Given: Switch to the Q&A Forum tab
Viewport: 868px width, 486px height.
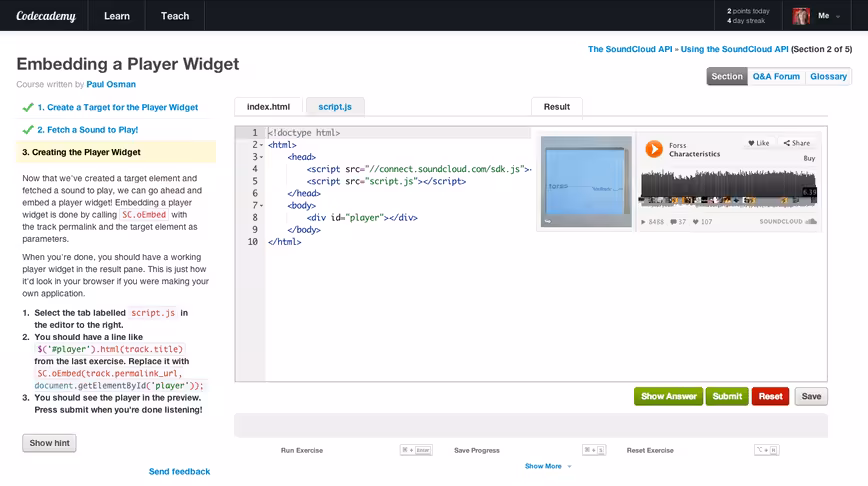Looking at the screenshot, I should [x=776, y=76].
